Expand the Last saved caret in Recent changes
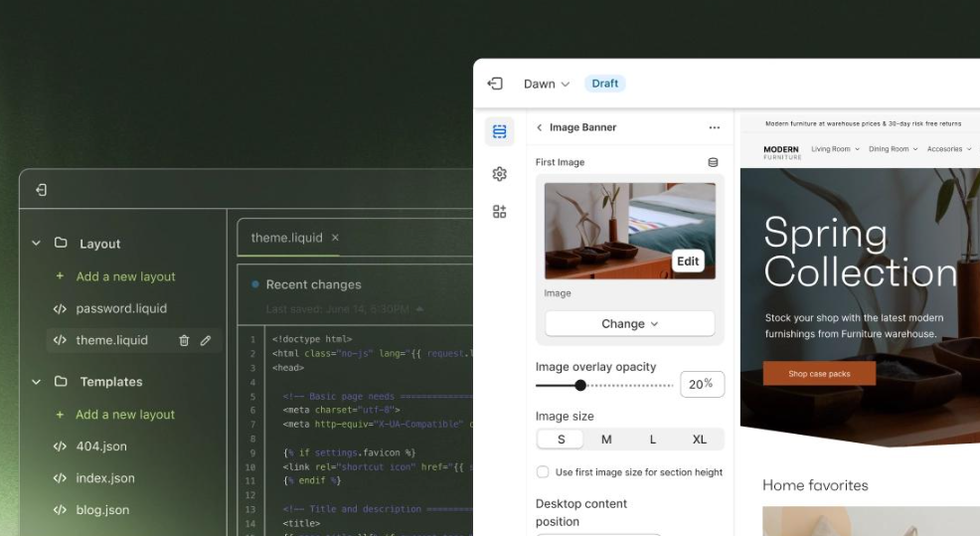The height and width of the screenshot is (536, 980). pyautogui.click(x=419, y=309)
